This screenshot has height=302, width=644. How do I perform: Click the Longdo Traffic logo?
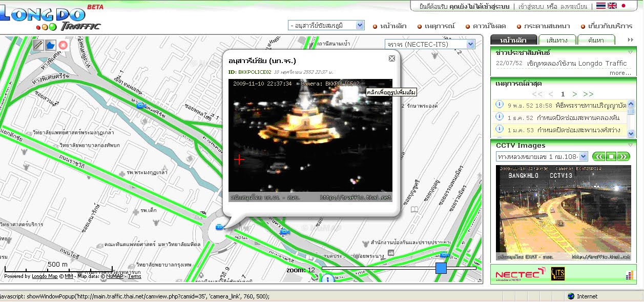(x=50, y=18)
